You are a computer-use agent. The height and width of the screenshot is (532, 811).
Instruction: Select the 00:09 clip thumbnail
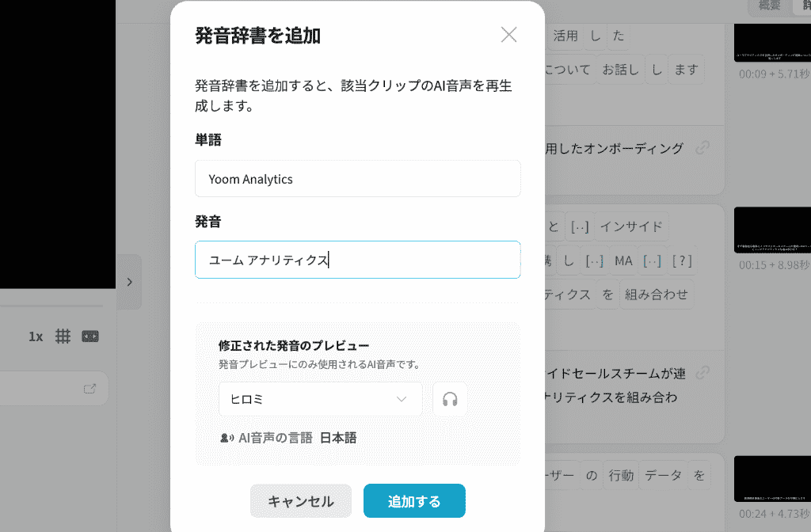tap(773, 43)
